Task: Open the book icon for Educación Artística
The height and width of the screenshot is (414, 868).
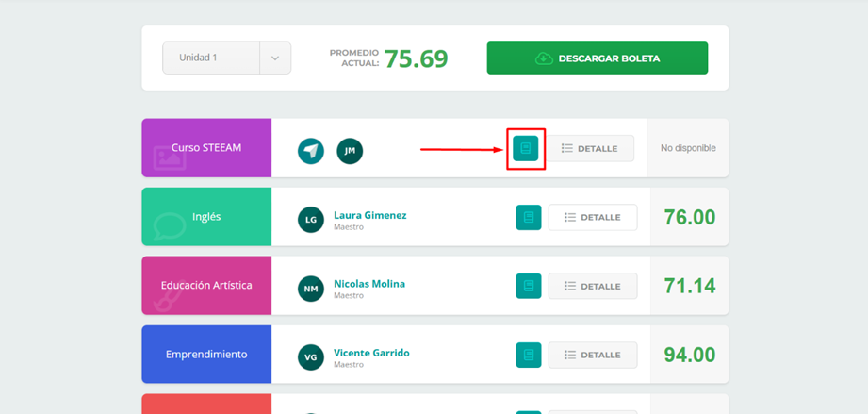Action: click(x=529, y=286)
